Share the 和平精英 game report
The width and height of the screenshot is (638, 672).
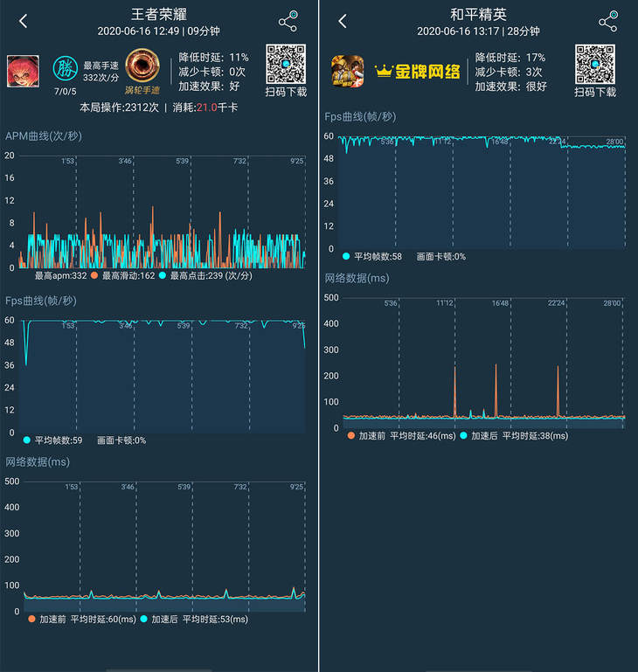(x=608, y=21)
